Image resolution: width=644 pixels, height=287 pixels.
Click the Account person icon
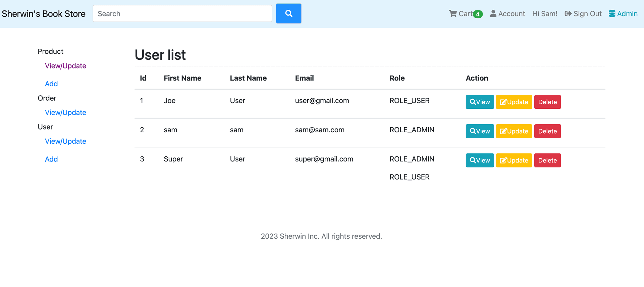pos(493,14)
